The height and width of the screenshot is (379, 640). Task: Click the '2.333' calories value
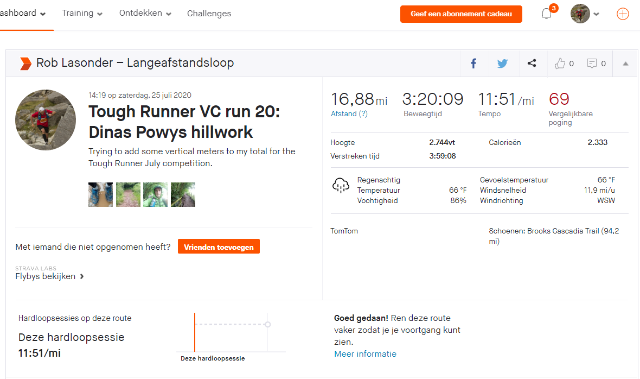click(x=598, y=142)
